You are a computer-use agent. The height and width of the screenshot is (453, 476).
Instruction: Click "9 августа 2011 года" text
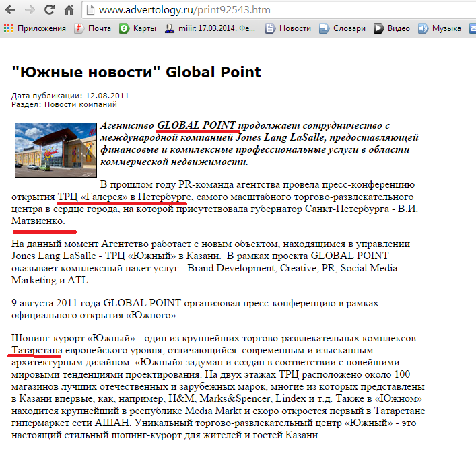[56, 303]
